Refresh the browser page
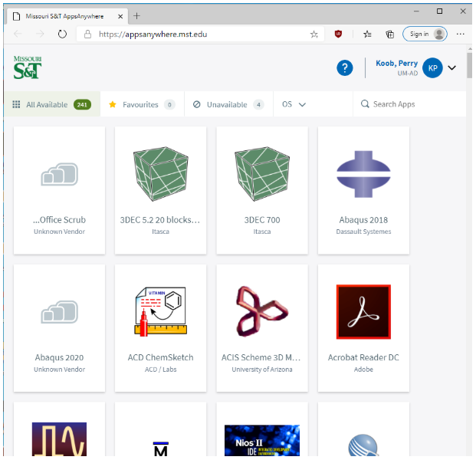The width and height of the screenshot is (476, 460). (x=62, y=34)
